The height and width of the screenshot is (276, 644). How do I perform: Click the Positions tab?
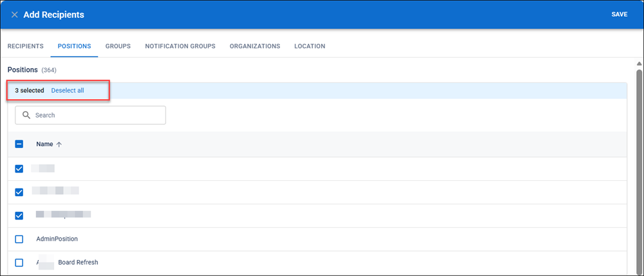point(74,46)
